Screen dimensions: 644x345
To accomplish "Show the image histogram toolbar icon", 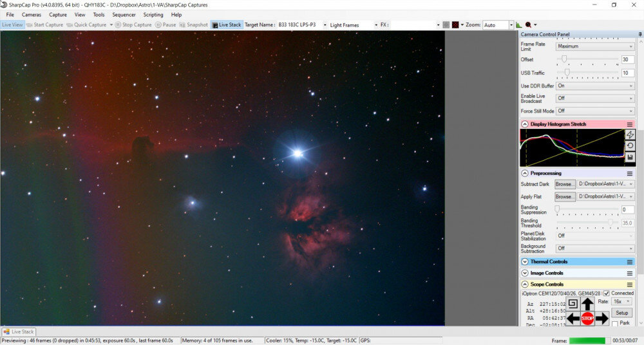I will [518, 24].
